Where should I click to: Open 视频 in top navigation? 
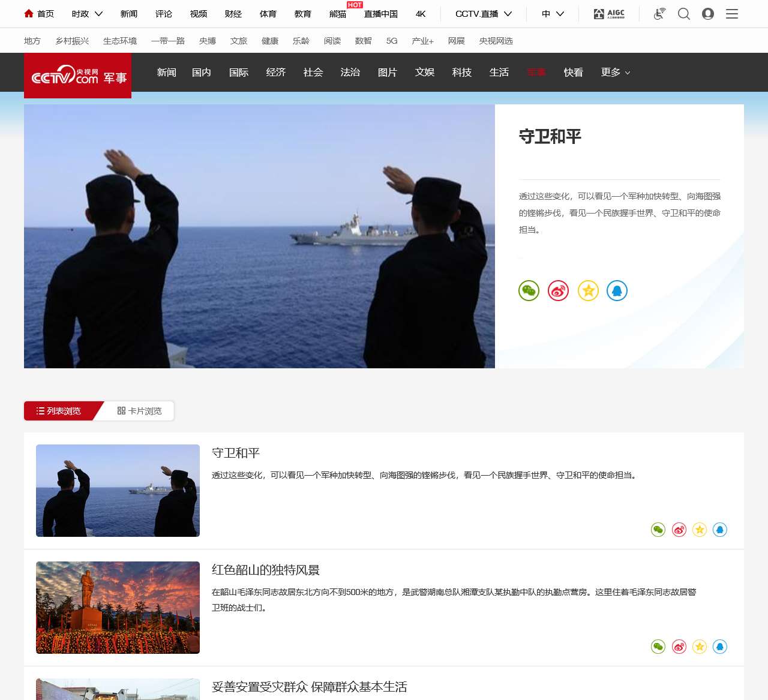point(199,14)
